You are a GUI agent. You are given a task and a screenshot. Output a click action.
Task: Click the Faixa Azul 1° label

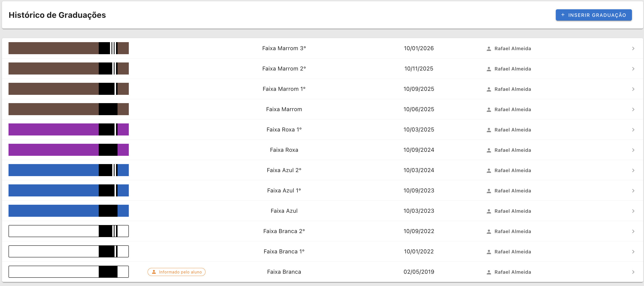(284, 191)
